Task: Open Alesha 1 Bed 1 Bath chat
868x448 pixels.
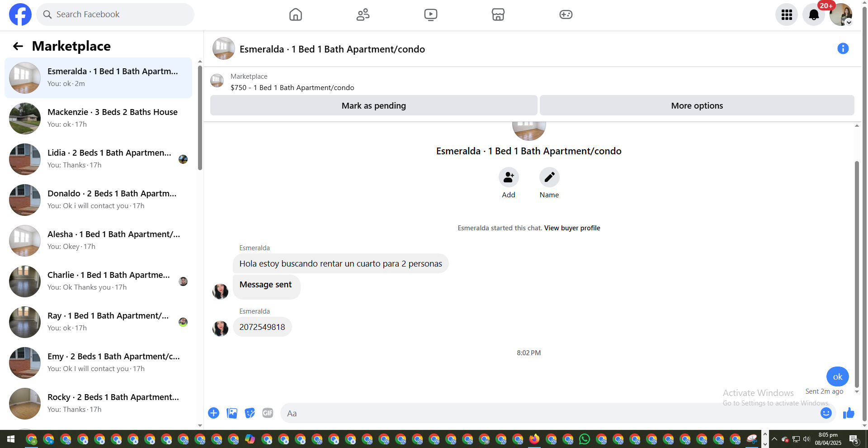Action: click(98, 241)
